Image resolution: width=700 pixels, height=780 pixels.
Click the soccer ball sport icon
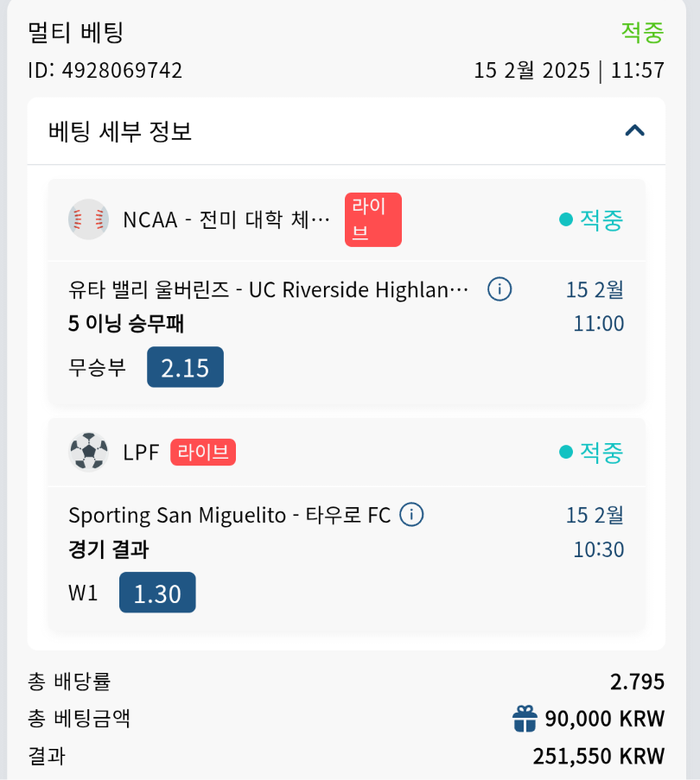pos(88,452)
